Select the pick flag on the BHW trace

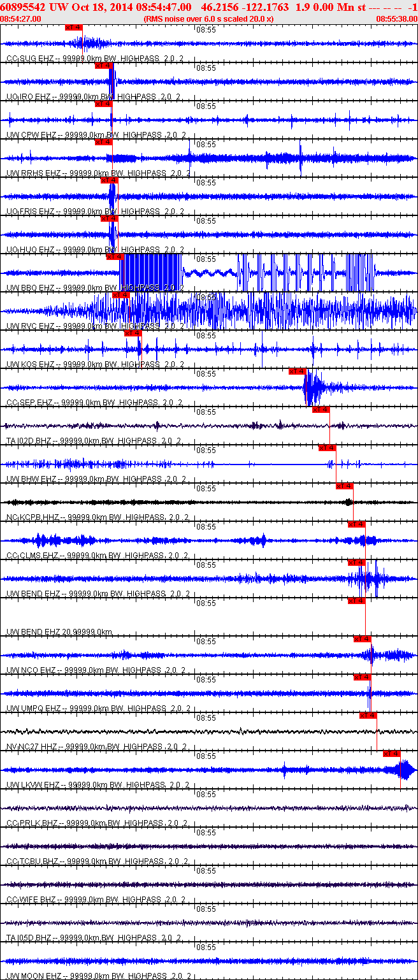[327, 448]
